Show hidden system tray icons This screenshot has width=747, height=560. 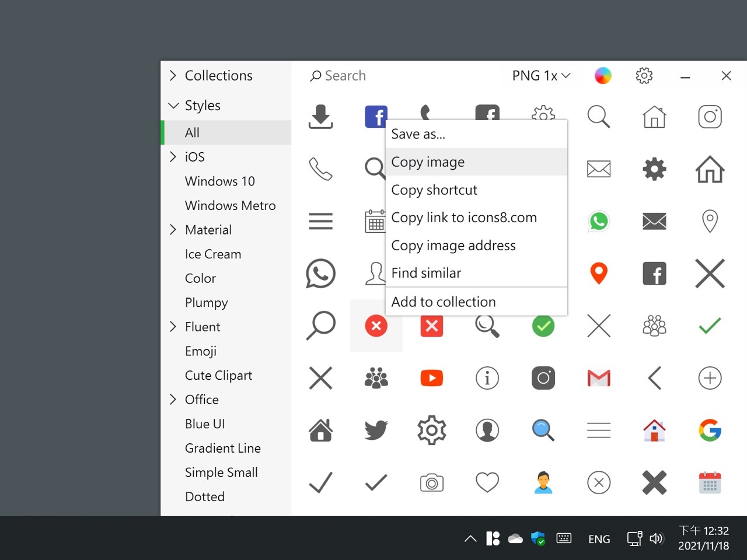[470, 538]
